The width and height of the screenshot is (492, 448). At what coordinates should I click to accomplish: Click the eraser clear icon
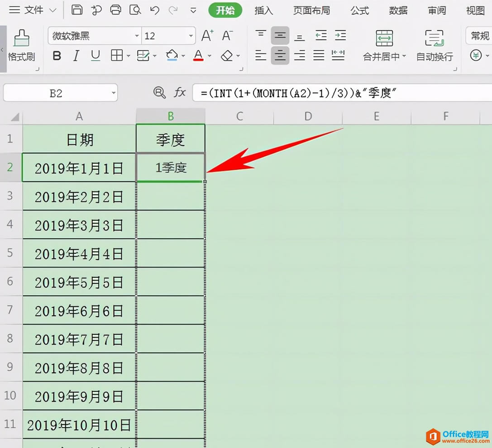(227, 56)
